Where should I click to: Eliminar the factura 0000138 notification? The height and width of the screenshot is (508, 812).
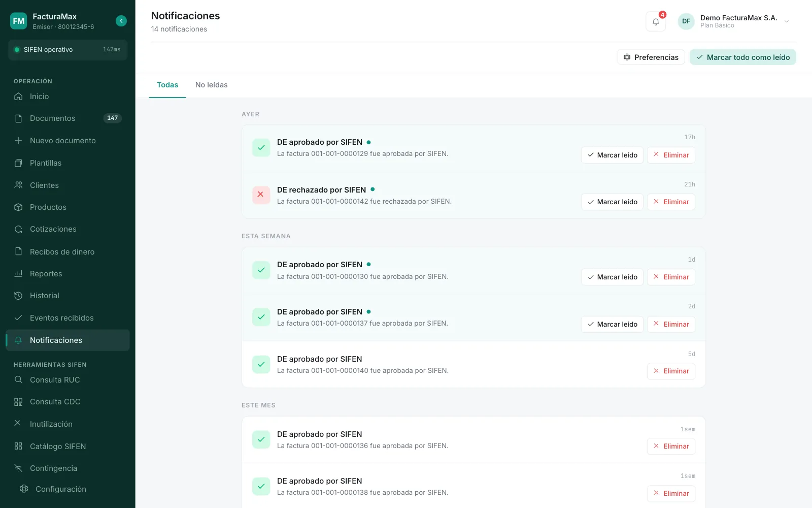coord(671,493)
